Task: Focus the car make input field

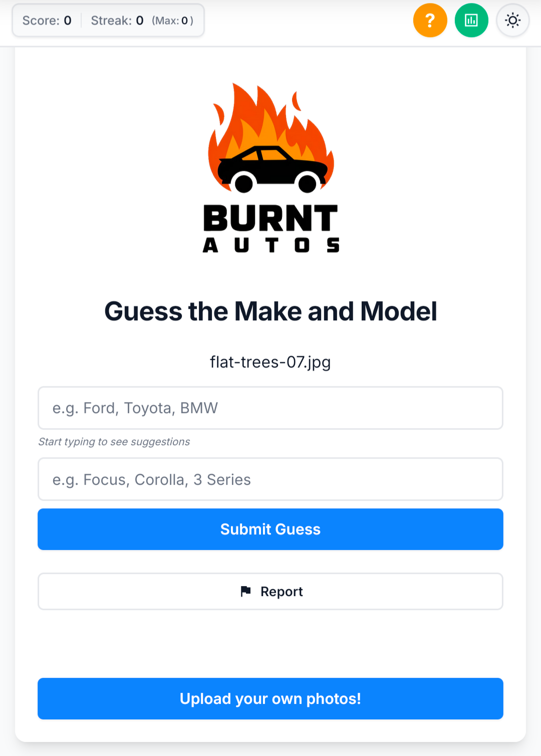Action: click(x=270, y=408)
